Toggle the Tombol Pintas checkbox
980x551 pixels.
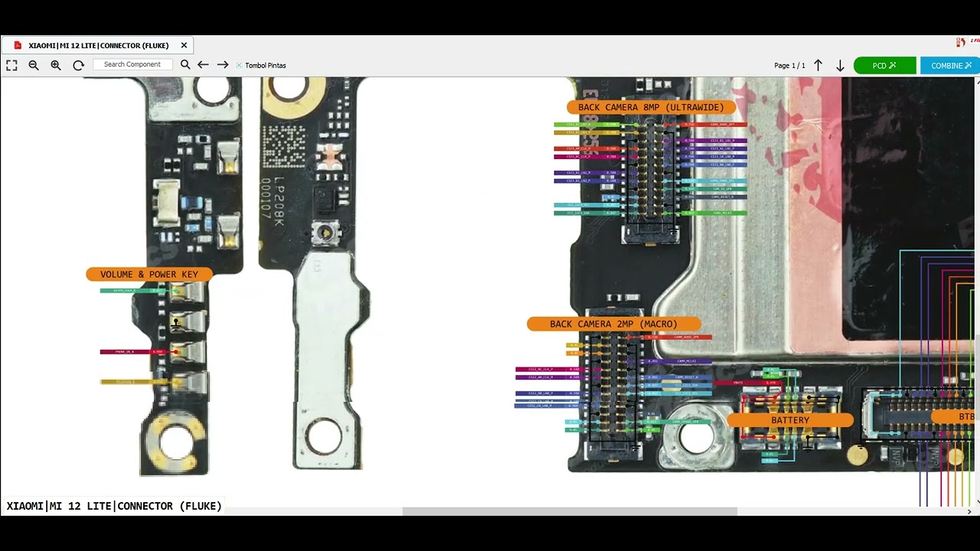[239, 65]
